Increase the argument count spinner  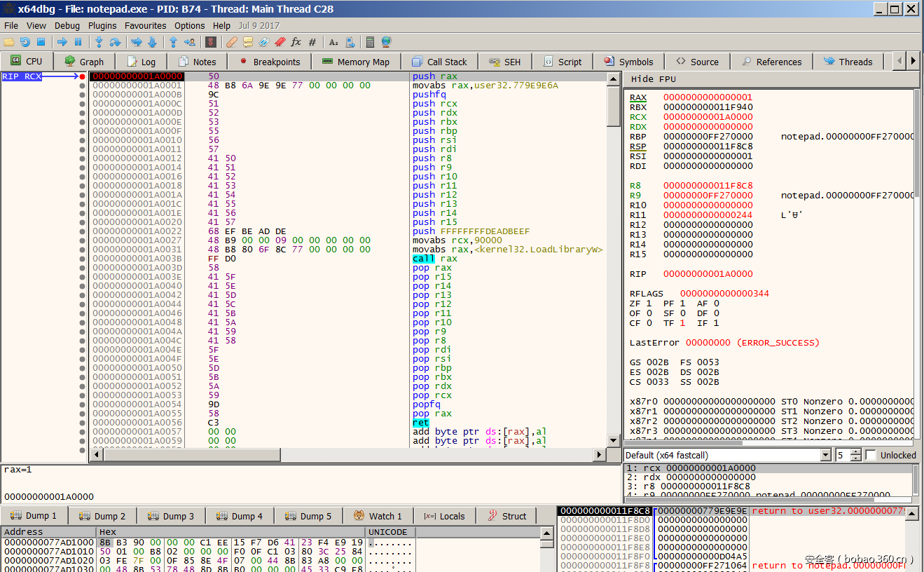click(x=855, y=452)
